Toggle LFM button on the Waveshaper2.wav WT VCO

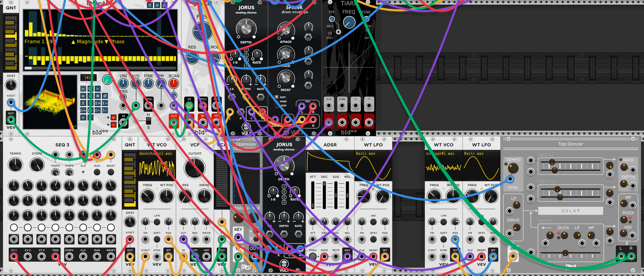(157, 222)
